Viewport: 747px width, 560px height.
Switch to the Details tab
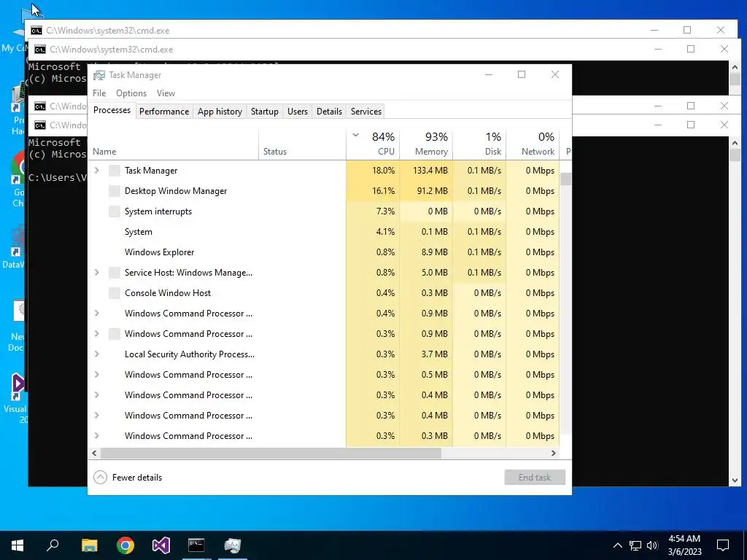329,112
